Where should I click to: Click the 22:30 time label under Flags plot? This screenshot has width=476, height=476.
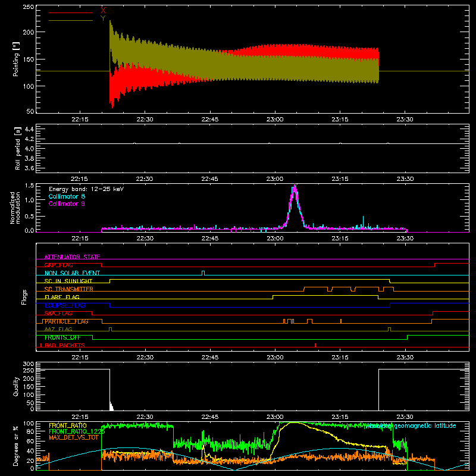coord(145,358)
